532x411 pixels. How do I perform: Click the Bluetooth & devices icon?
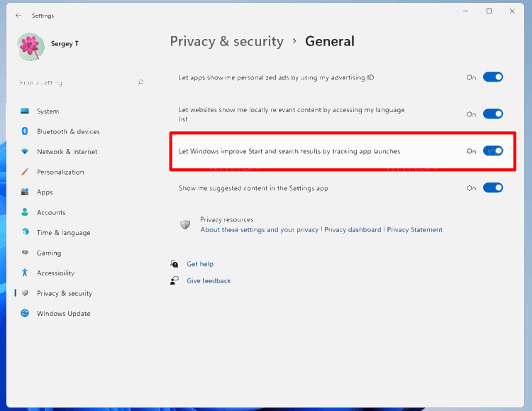tap(25, 131)
